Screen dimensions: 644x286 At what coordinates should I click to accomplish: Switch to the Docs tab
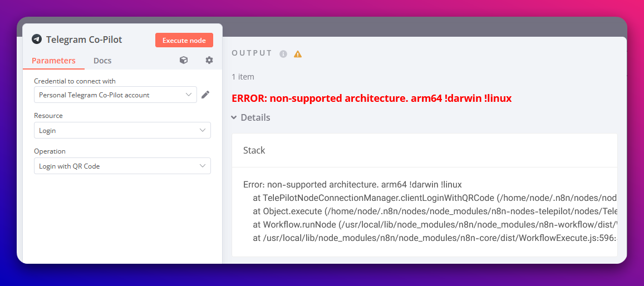point(102,61)
